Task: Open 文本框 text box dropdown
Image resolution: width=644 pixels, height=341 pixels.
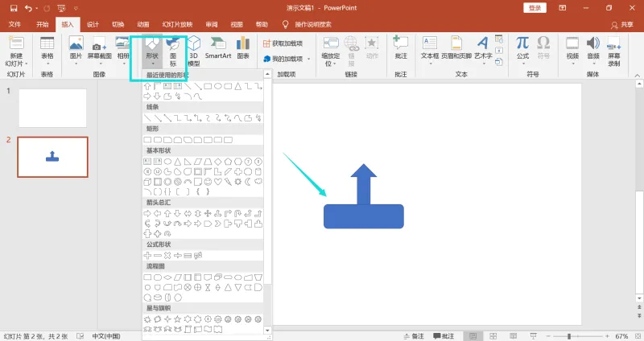Action: 430,64
